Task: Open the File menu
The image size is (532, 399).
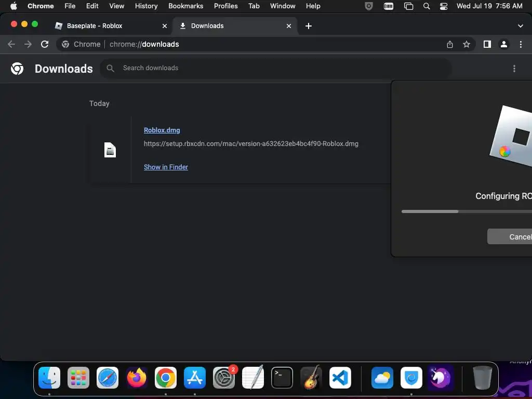Action: coord(70,6)
